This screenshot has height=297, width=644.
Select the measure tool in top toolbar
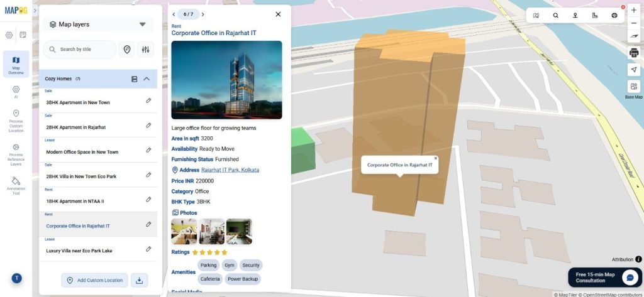coord(595,15)
